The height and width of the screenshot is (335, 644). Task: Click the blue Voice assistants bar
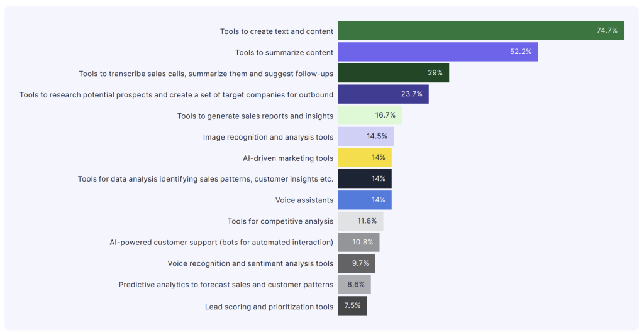(x=365, y=200)
